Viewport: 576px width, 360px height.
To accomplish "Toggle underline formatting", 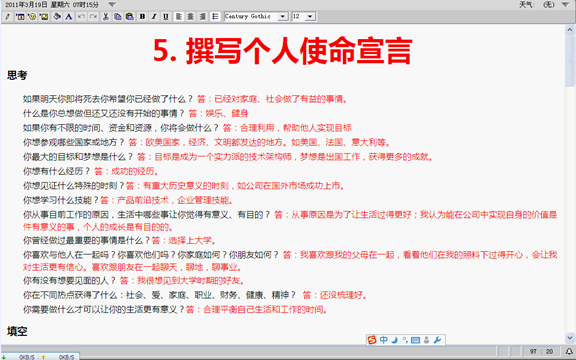I will point(166,17).
